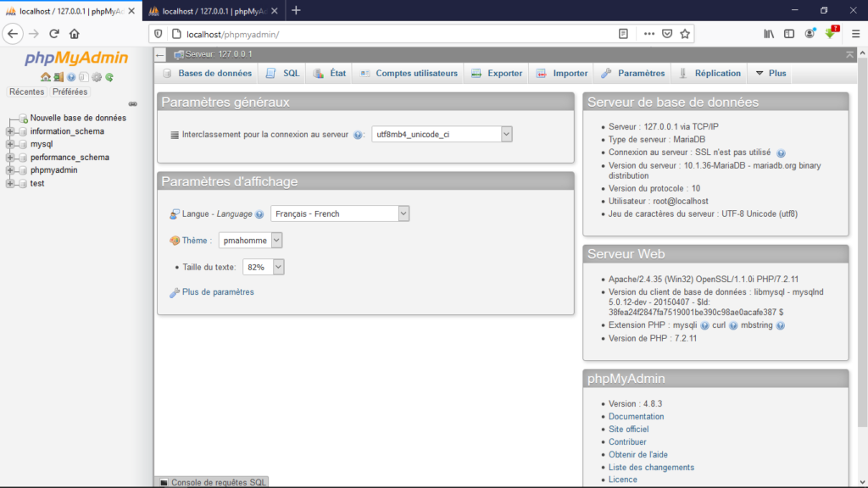Open the État status tab

[x=330, y=73]
